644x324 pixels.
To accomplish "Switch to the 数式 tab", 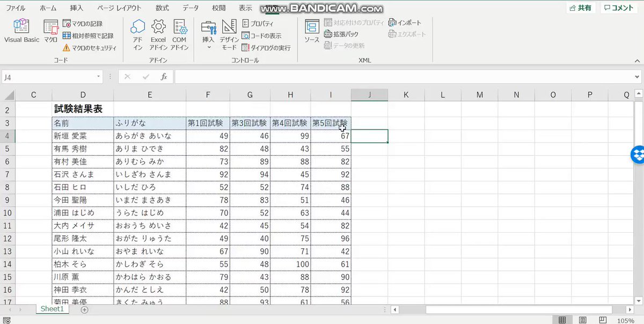I will coord(162,8).
